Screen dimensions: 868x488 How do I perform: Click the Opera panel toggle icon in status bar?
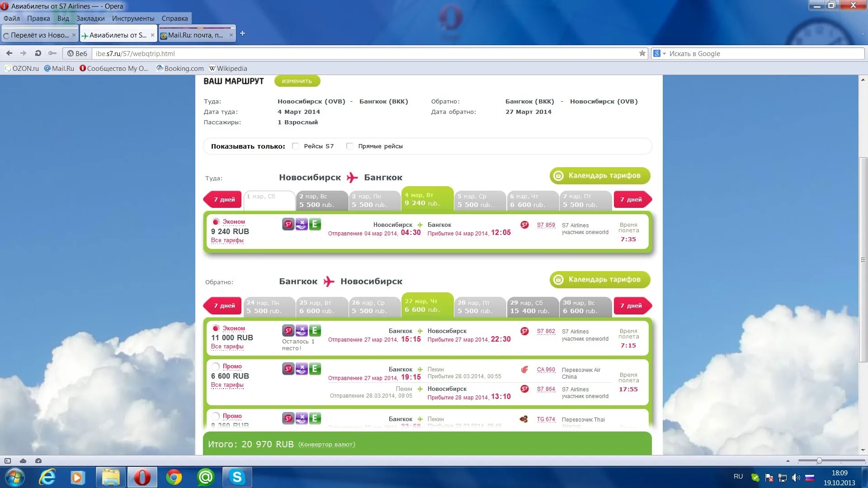pos(8,461)
